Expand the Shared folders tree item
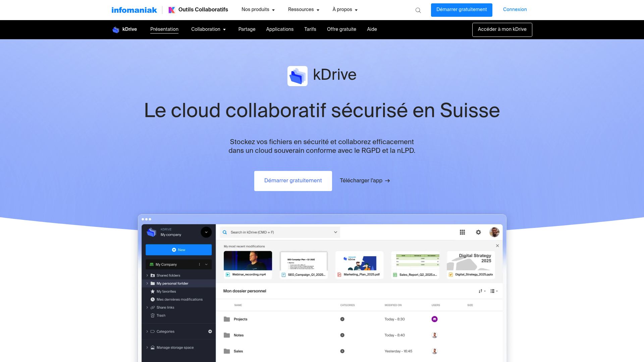Viewport: 644px width, 362px height. (147, 275)
